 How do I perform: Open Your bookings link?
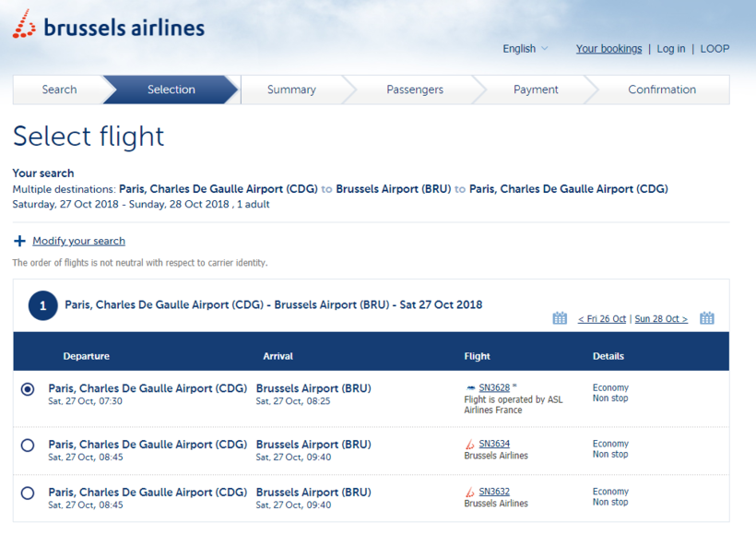[x=608, y=49]
